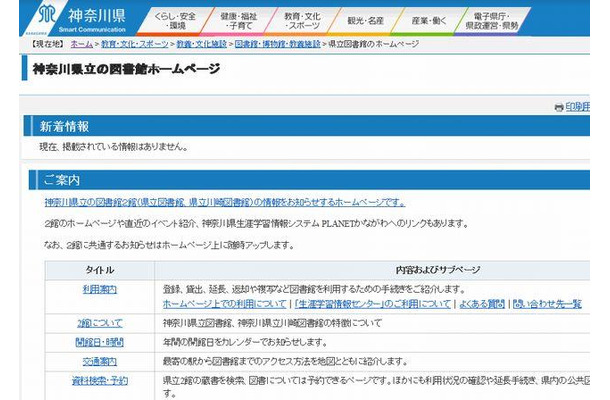The height and width of the screenshot is (400, 610).
Task: Open ホームページ上での利用について link
Action: (x=224, y=304)
